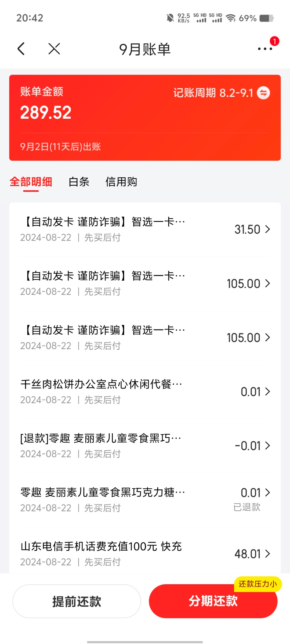Viewport: 290px width, 644px height.
Task: Close the page with the X icon
Action: tap(54, 49)
